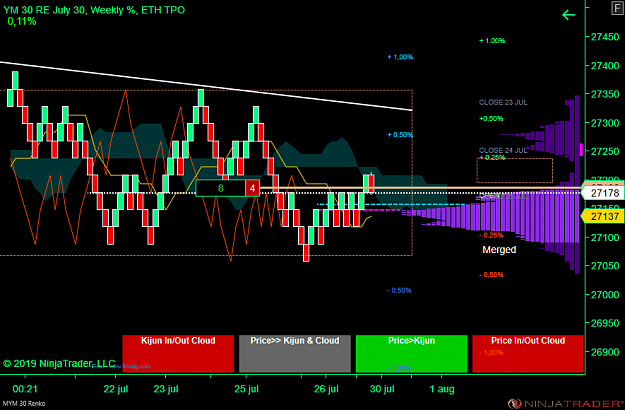Click the blue - 0.50% label
625x410 pixels.
point(399,290)
